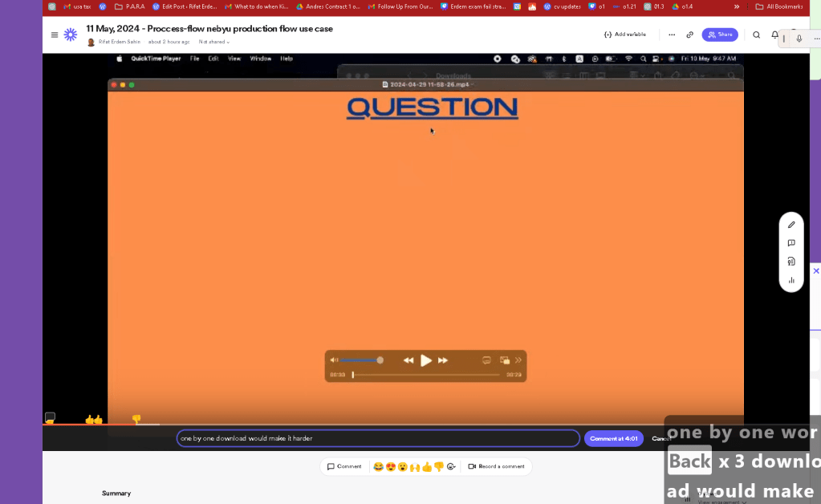821x504 pixels.
Task: Click the Loom starburst logo
Action: [x=71, y=35]
